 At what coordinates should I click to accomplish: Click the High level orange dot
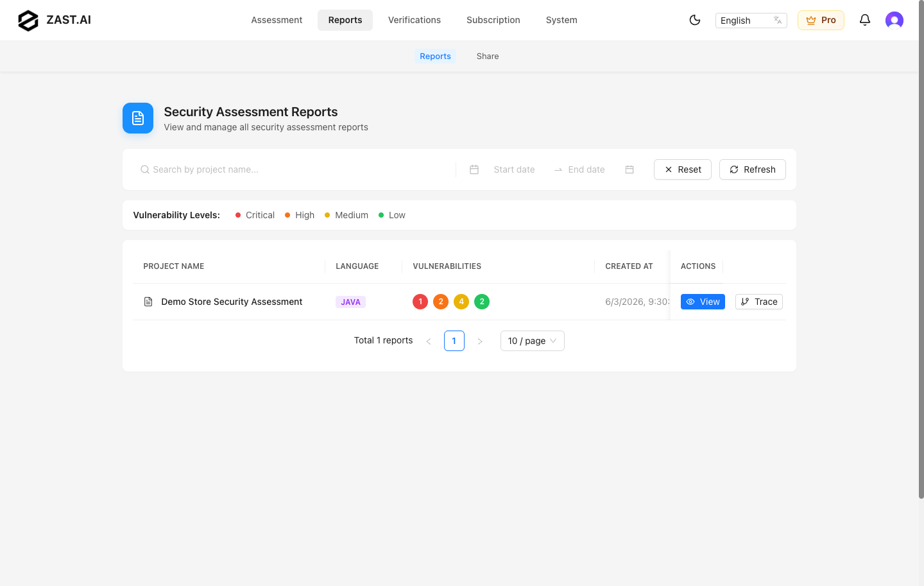point(287,215)
